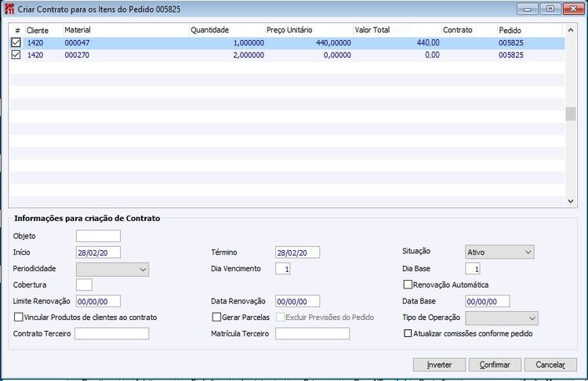Click the Objeto input field
Screen dimensions: 588x381
98,236
